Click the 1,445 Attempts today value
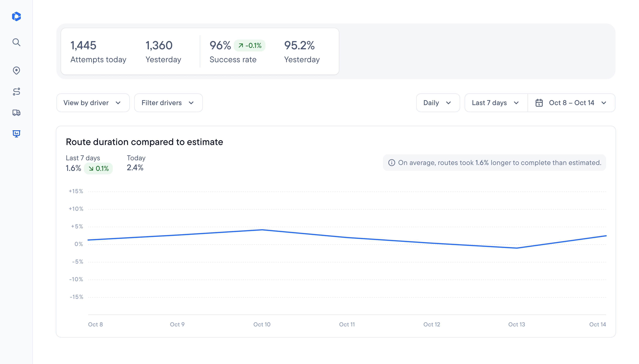639x364 pixels. click(x=83, y=45)
